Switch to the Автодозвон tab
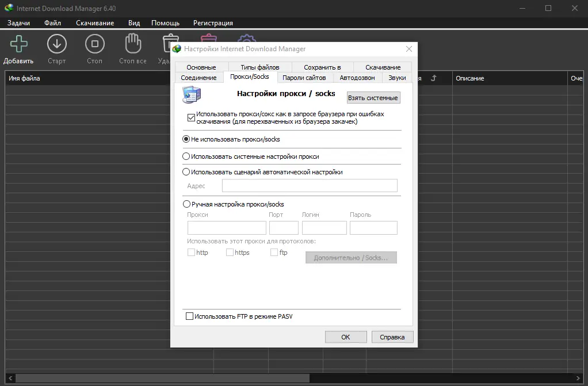The width and height of the screenshot is (588, 386). [x=357, y=78]
